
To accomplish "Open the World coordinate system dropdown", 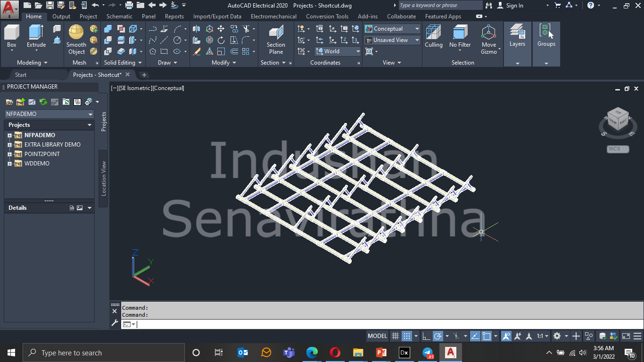I will point(338,51).
